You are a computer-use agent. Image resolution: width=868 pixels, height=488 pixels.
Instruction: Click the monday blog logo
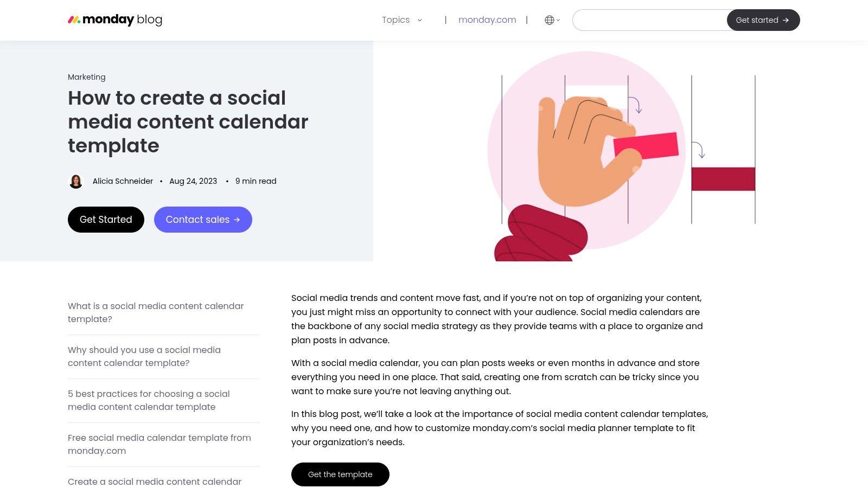(115, 20)
